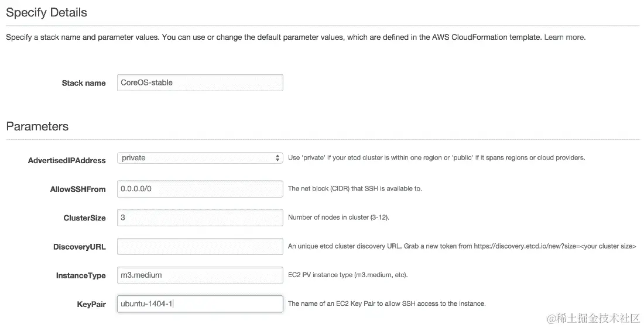Open the Learn more link
This screenshot has width=644, height=328.
pos(564,37)
